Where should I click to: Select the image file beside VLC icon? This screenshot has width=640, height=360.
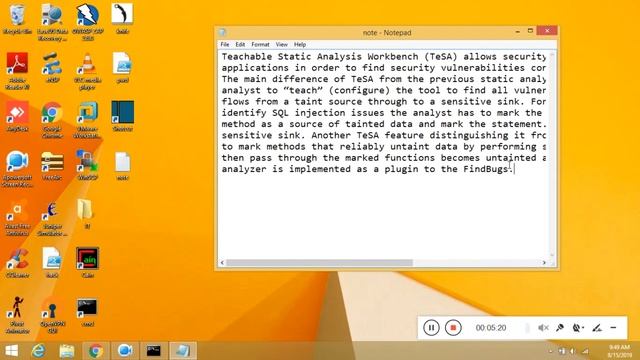coord(122,68)
